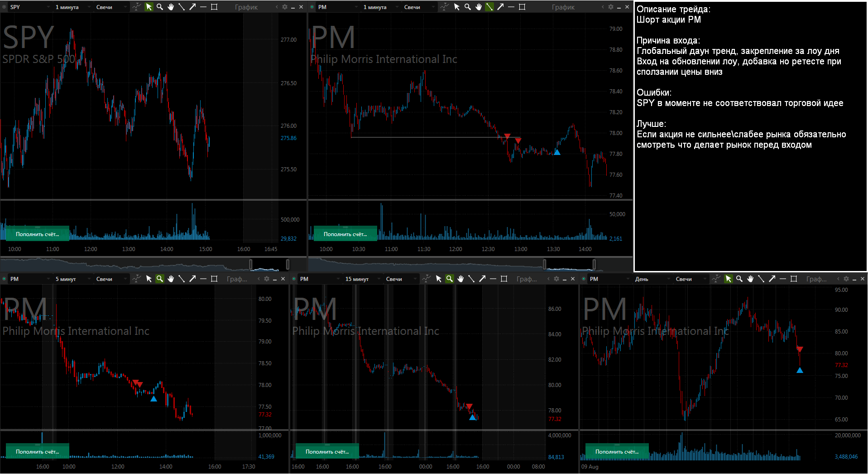This screenshot has height=474, width=868.
Task: Select the rectangle tool in SPY chart
Action: click(214, 7)
